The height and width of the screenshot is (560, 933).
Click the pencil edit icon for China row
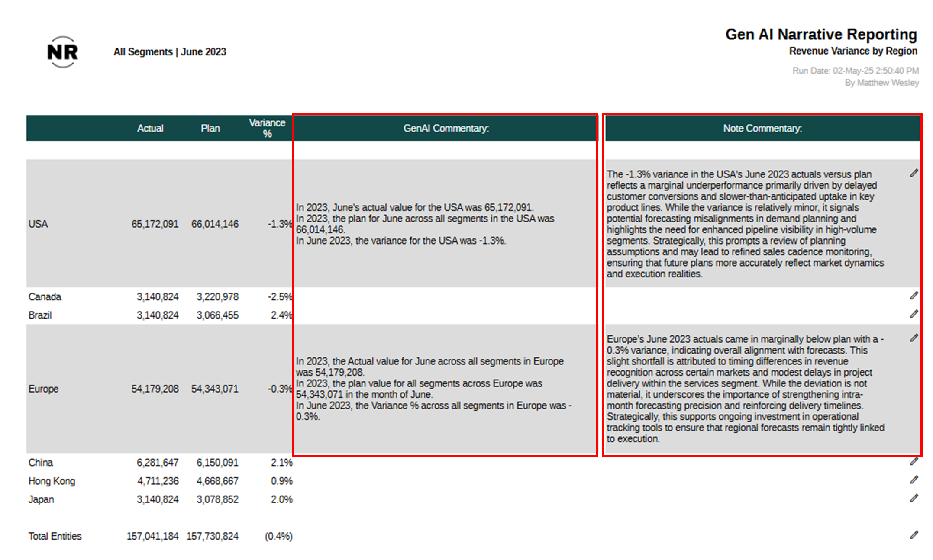[x=914, y=462]
